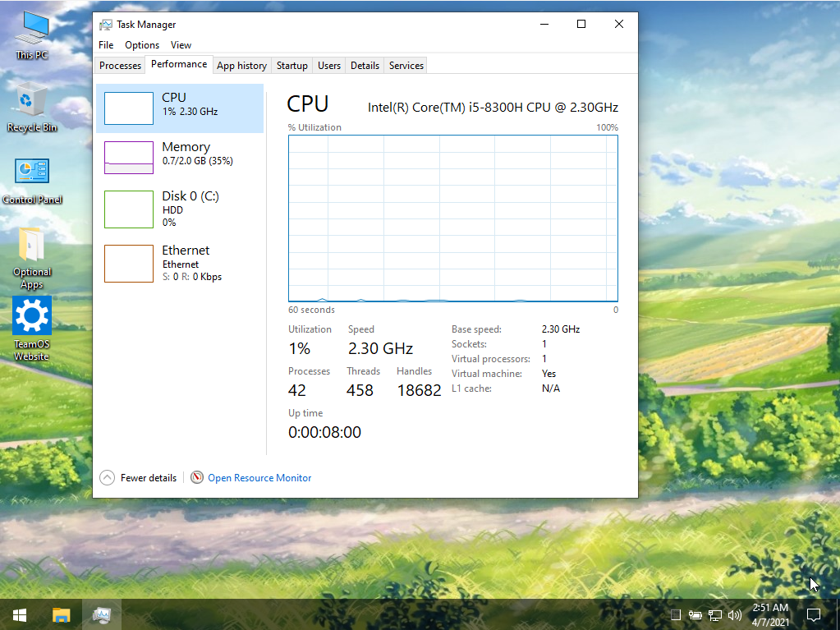
Task: Switch to the Users tab
Action: [329, 66]
